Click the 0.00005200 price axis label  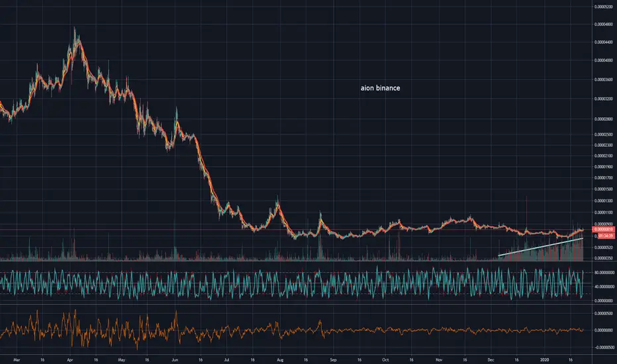click(604, 7)
